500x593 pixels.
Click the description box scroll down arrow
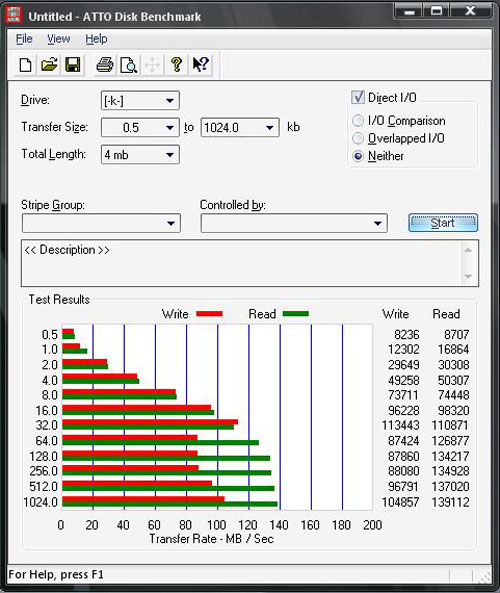click(468, 276)
